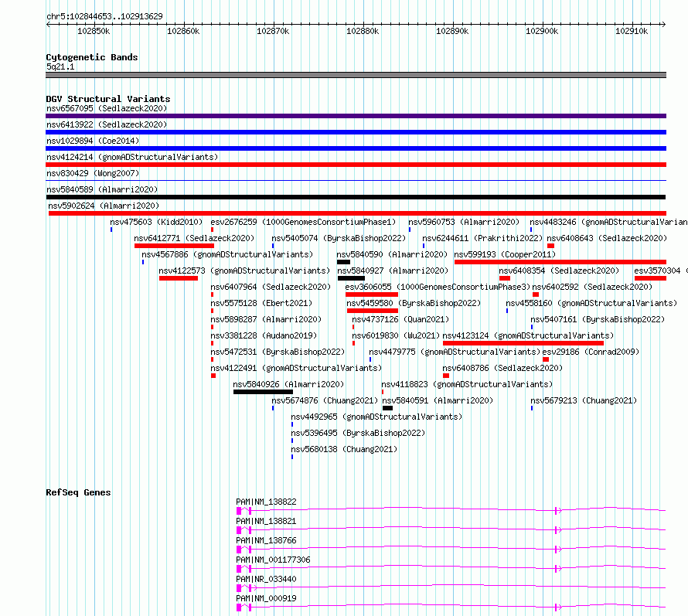Click nsv4737126 (Quan2021) label
The width and height of the screenshot is (688, 616).
(400, 319)
